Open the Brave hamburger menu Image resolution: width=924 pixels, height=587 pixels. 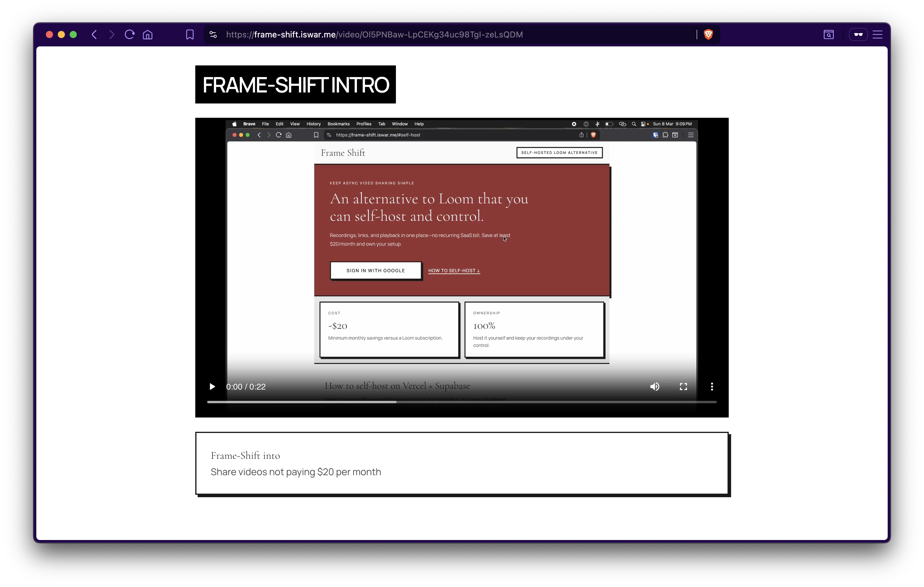click(878, 34)
